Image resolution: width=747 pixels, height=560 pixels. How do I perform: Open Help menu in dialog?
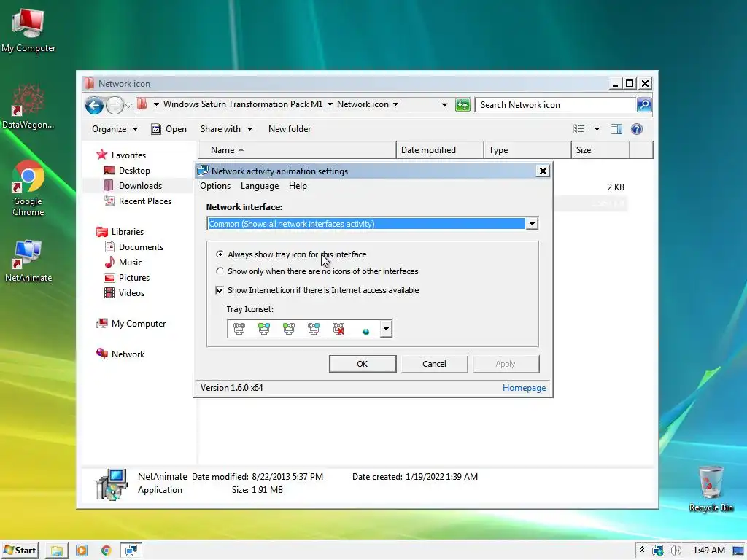(x=298, y=186)
